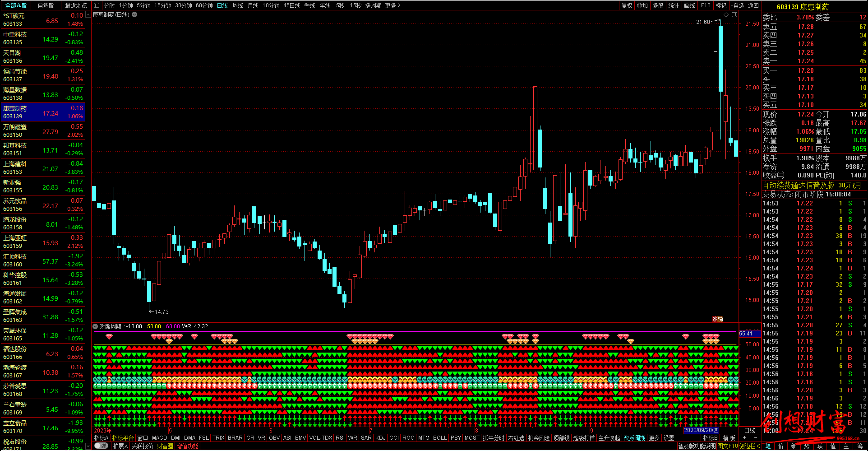Open the 多周期 multi-period view
This screenshot has height=451, width=868.
[x=374, y=5]
